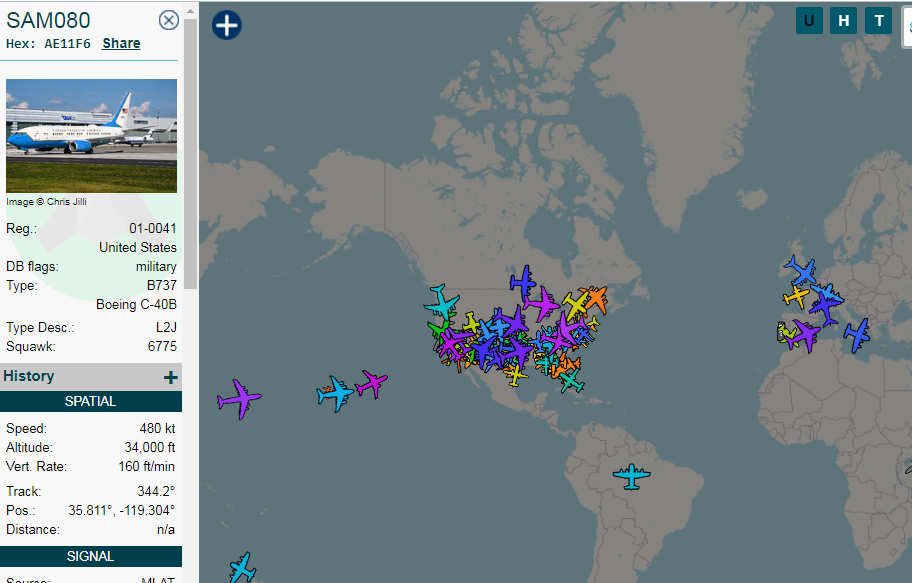The width and height of the screenshot is (912, 583).
Task: Click the hex code AE11F6
Action: point(67,44)
